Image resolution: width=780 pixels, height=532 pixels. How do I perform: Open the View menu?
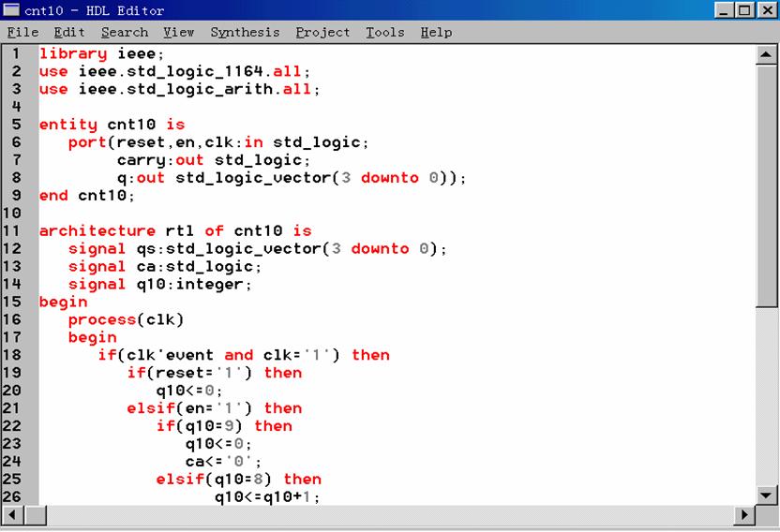coord(178,33)
